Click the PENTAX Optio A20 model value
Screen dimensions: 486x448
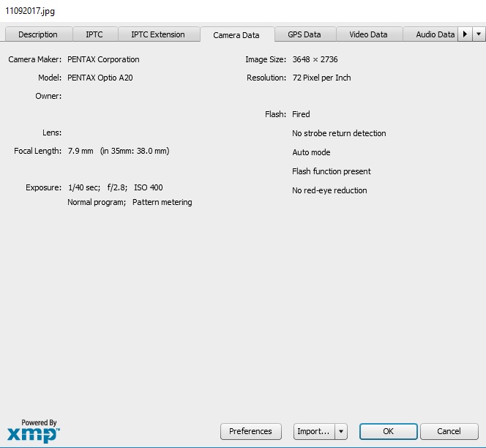pos(100,78)
